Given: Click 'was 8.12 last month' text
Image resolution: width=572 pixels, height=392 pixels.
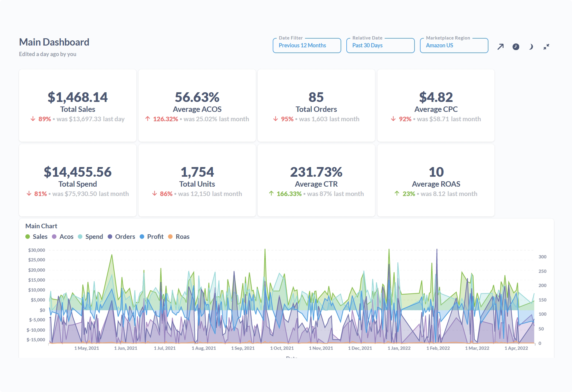Looking at the screenshot, I should [449, 194].
